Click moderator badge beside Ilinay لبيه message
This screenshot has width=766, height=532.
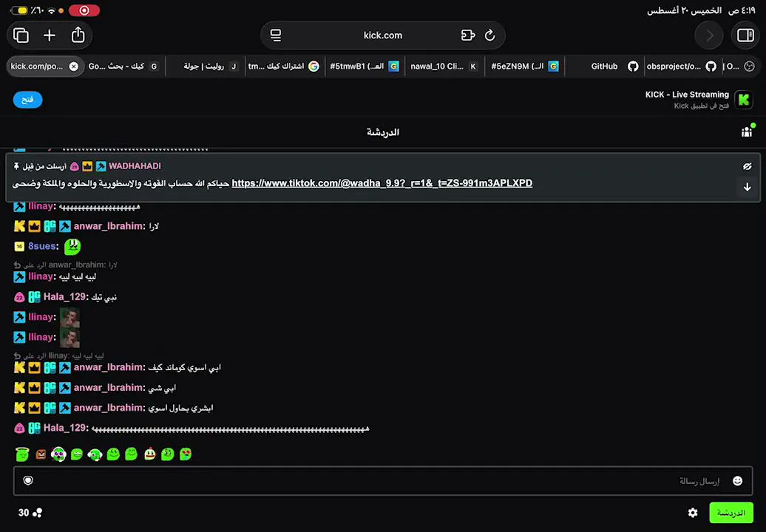(x=19, y=277)
